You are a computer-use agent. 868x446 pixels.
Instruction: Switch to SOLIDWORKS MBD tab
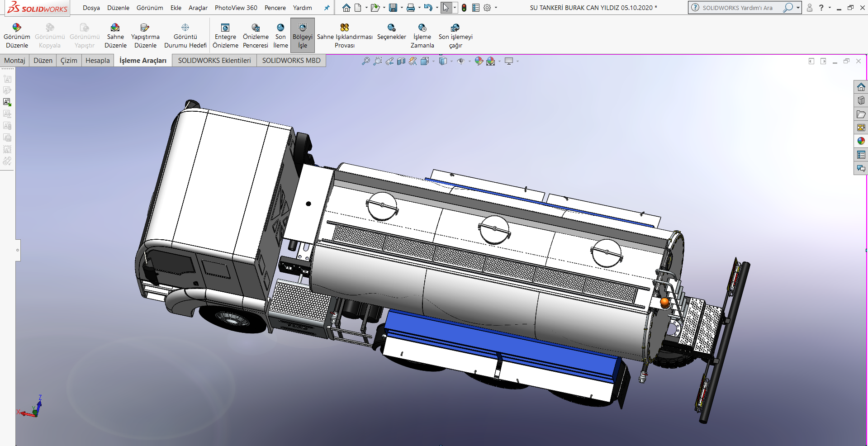click(x=291, y=60)
